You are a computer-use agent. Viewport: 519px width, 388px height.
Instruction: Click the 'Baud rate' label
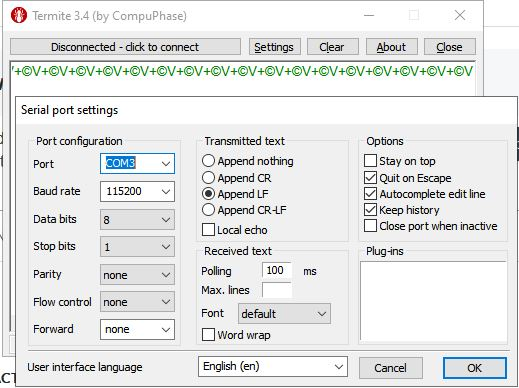tap(57, 191)
